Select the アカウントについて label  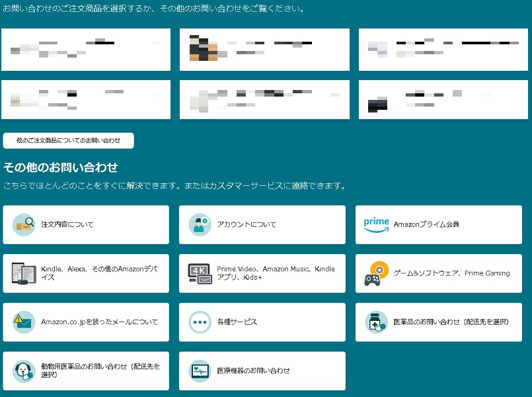247,225
